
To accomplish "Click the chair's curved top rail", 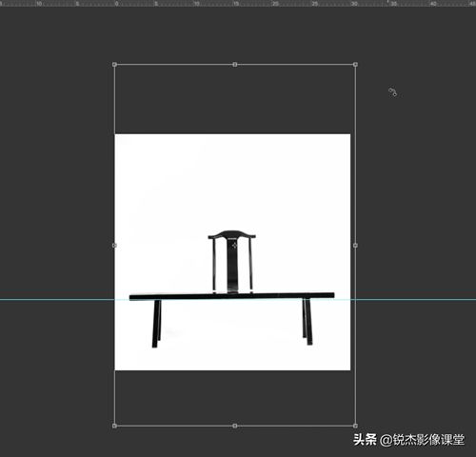I will pyautogui.click(x=231, y=234).
